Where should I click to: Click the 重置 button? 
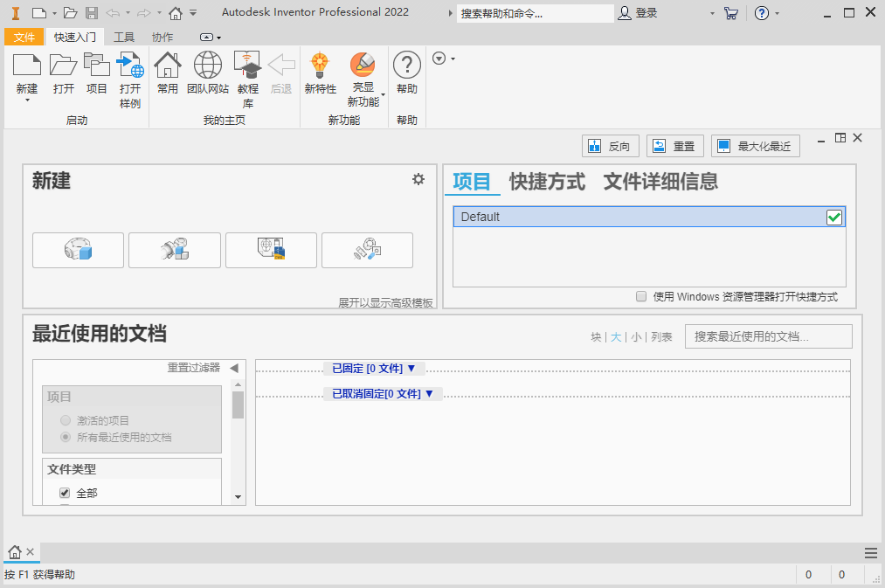tap(674, 147)
